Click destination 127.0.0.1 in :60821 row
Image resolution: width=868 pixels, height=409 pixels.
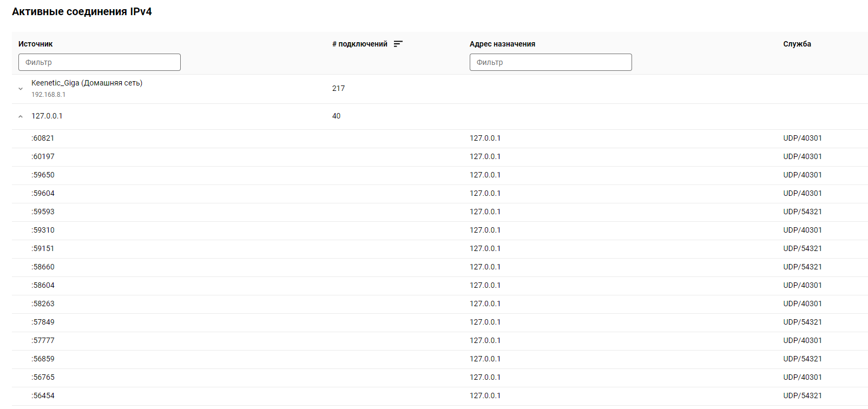pos(485,138)
